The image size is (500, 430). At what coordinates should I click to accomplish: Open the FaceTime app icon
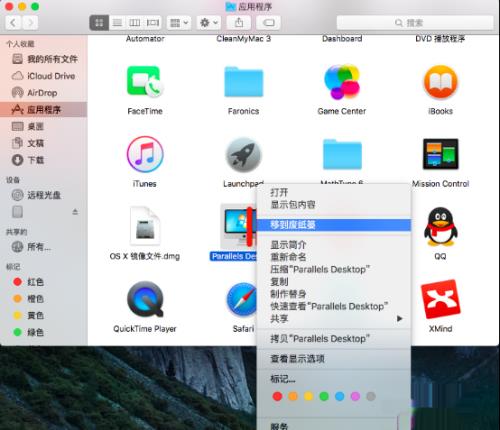[x=145, y=82]
